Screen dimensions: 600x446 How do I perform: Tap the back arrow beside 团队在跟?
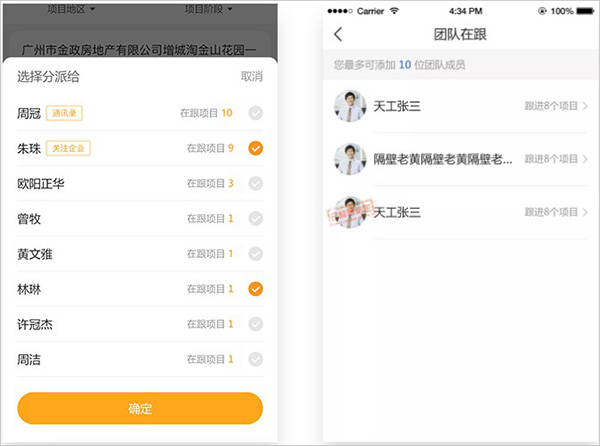click(338, 34)
